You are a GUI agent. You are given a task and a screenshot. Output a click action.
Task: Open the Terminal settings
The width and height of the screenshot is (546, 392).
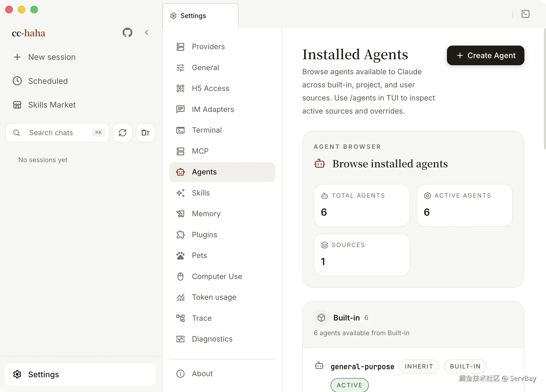(222, 130)
